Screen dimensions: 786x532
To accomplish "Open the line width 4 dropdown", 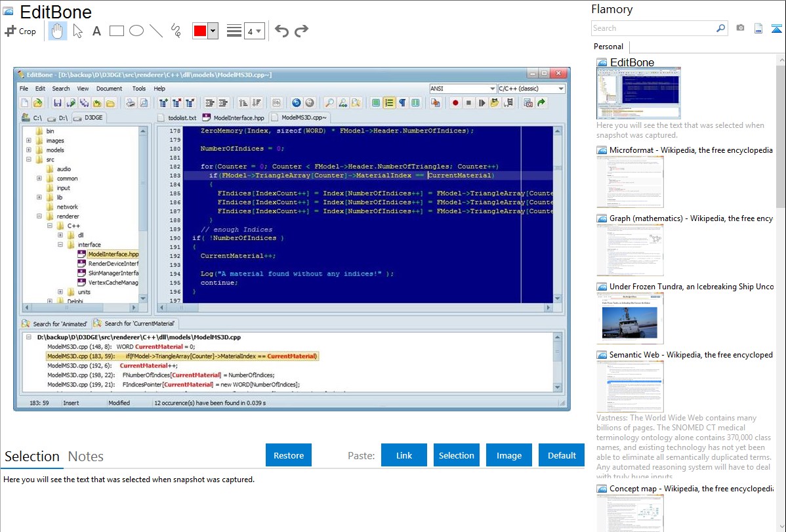I will (254, 31).
